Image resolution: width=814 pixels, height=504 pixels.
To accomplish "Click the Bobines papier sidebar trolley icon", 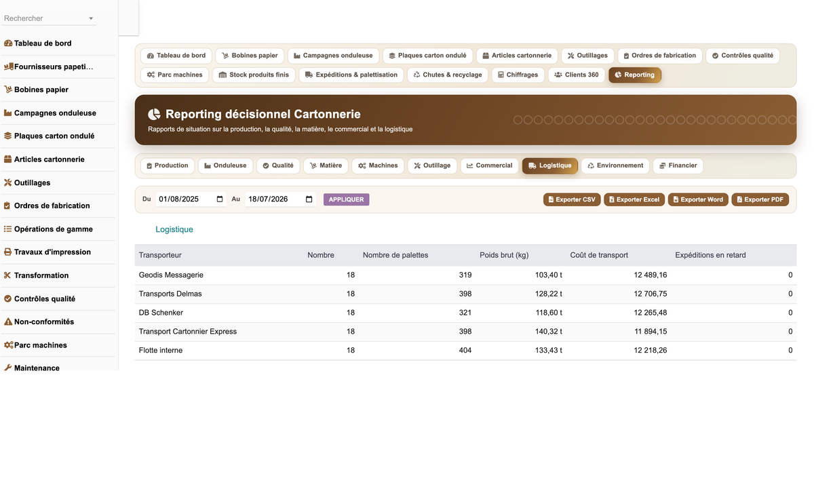I will 8,90.
